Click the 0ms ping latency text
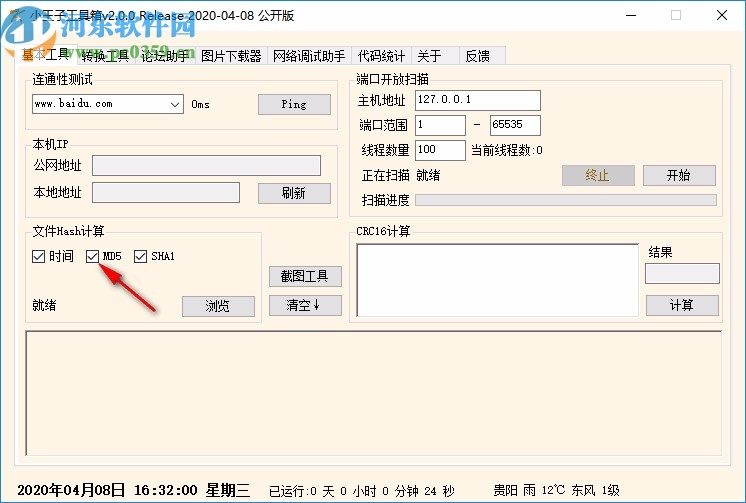The height and width of the screenshot is (503, 746). pos(200,104)
